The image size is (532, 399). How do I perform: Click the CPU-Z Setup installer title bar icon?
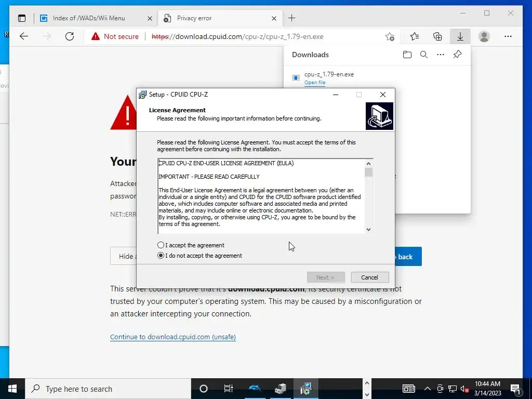click(x=142, y=95)
